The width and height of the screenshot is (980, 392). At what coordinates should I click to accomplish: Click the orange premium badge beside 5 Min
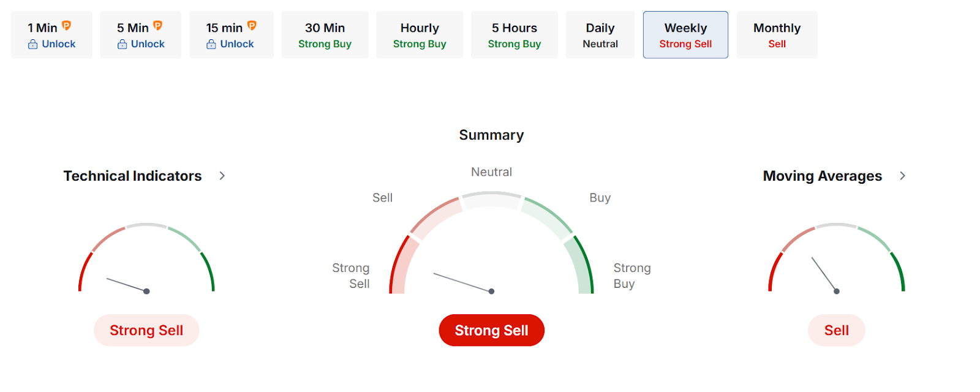pos(158,26)
